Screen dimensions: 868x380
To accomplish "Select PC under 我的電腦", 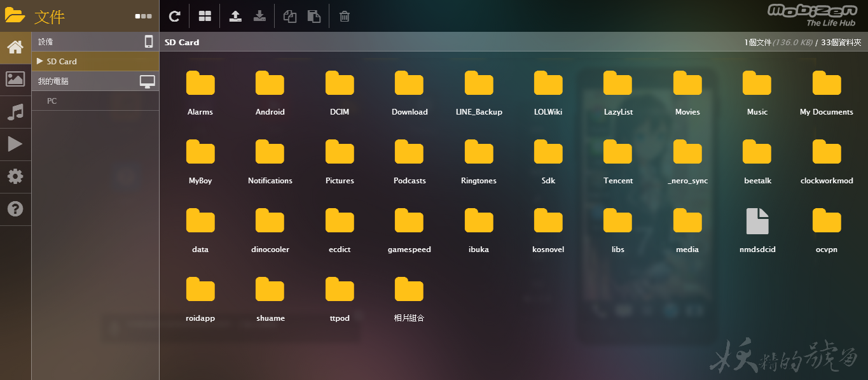I will [52, 101].
